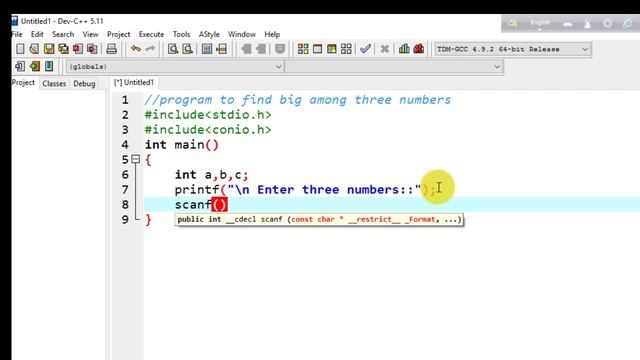Open the empty function list dropdown

click(394, 67)
